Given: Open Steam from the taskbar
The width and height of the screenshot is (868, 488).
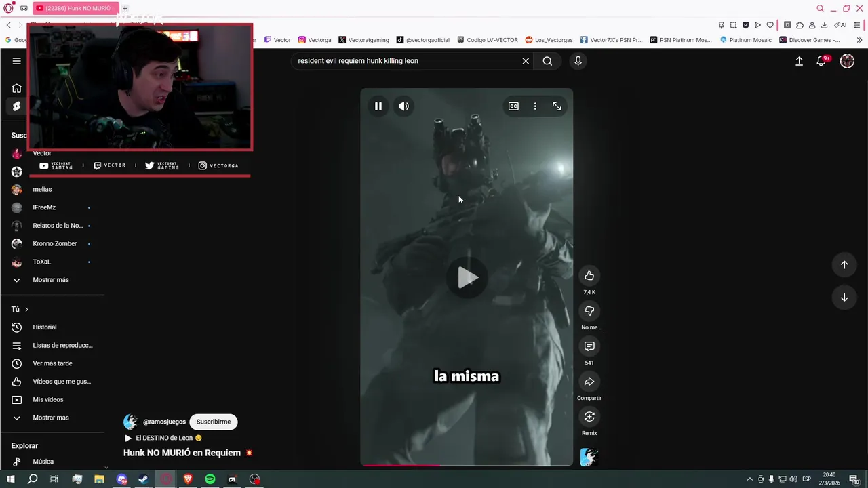Looking at the screenshot, I should tap(143, 479).
